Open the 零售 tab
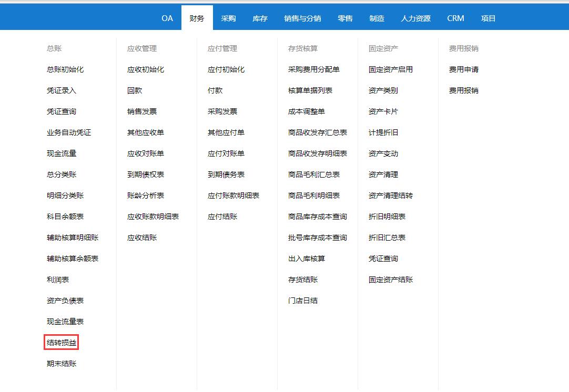 (345, 18)
